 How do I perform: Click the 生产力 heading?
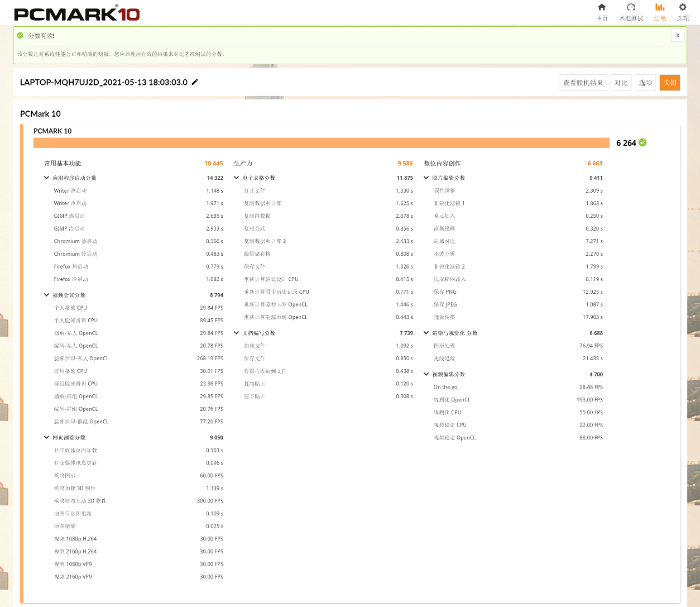tap(243, 164)
